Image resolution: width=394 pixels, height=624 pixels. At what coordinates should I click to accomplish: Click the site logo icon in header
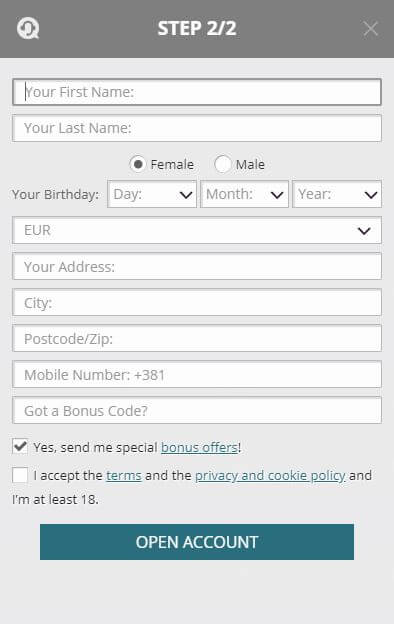(28, 28)
